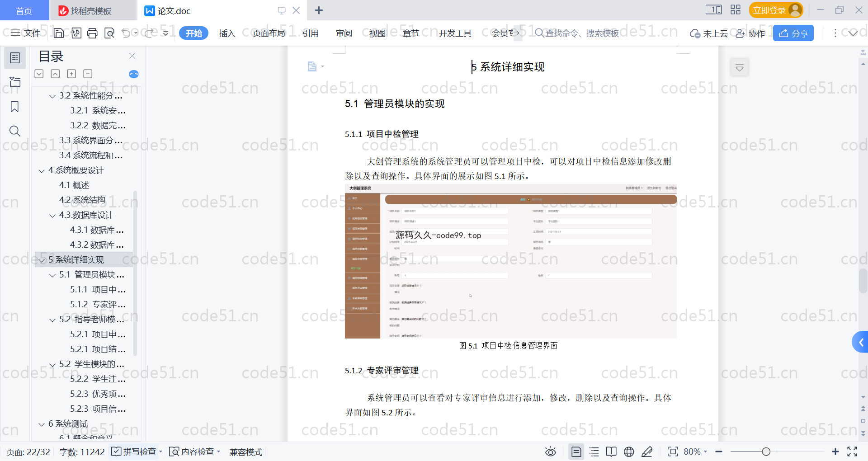Viewport: 868px width, 461px height.
Task: Select 4.1 概述 in outline
Action: pos(74,185)
